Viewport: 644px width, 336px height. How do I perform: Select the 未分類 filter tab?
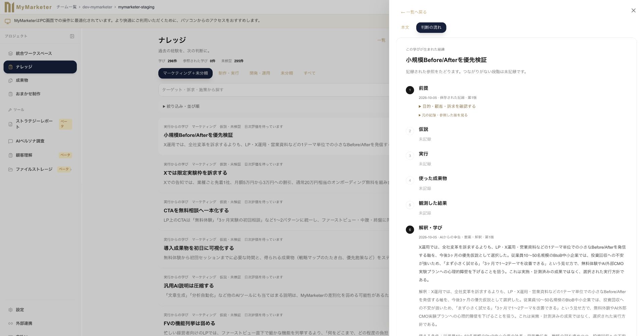point(287,73)
